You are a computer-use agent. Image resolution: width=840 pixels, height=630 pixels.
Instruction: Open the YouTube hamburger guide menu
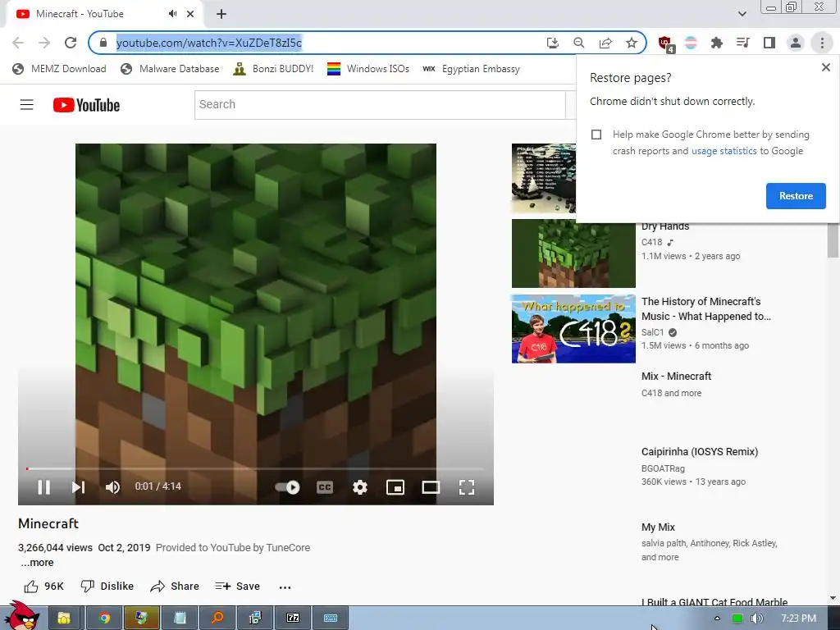(27, 104)
